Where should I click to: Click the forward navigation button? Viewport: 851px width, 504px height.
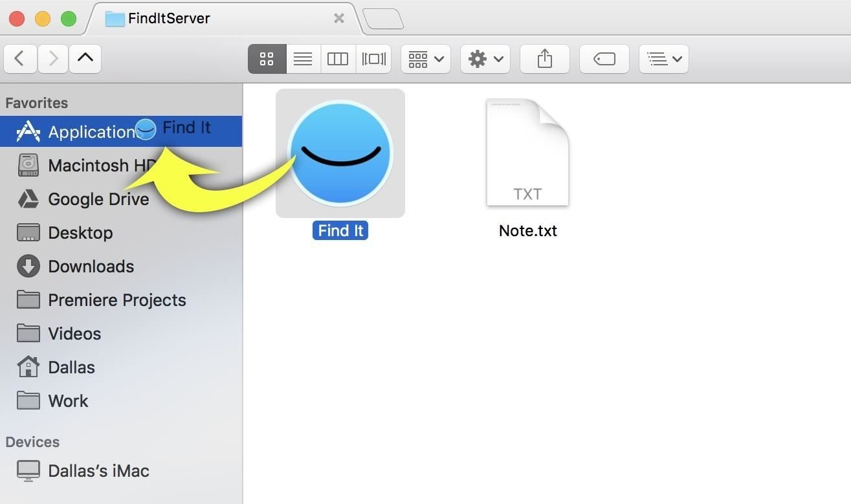pos(52,58)
